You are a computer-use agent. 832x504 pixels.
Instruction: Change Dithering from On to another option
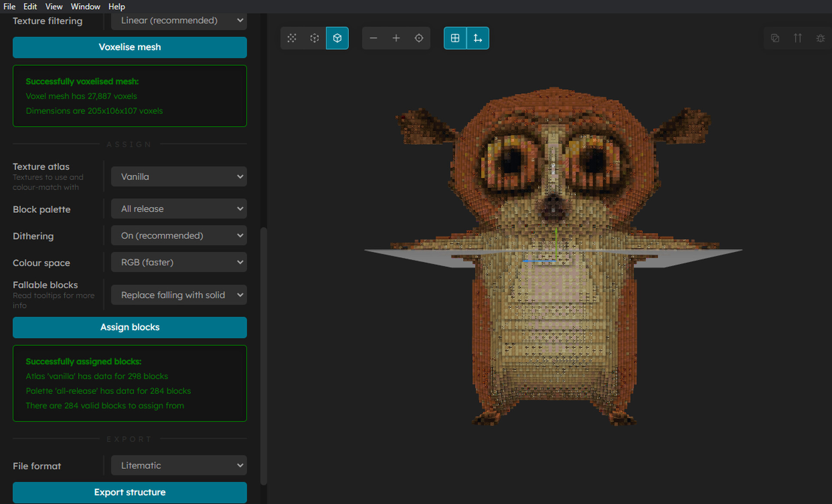(179, 235)
